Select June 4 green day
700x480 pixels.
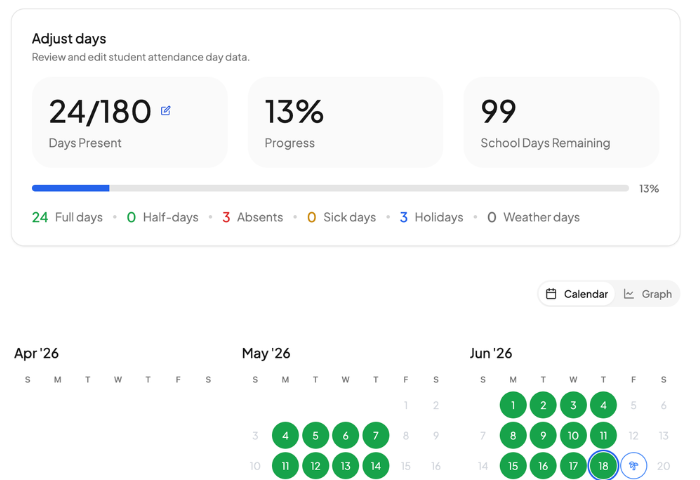tap(603, 405)
